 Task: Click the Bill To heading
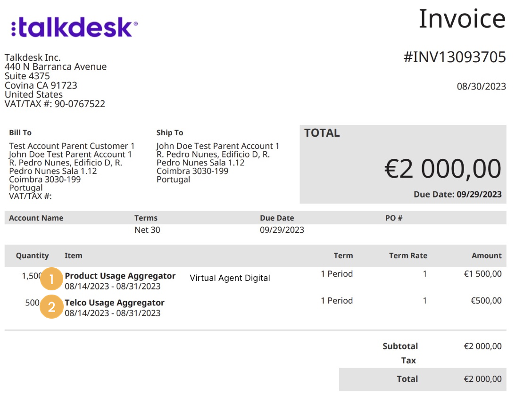pos(20,133)
